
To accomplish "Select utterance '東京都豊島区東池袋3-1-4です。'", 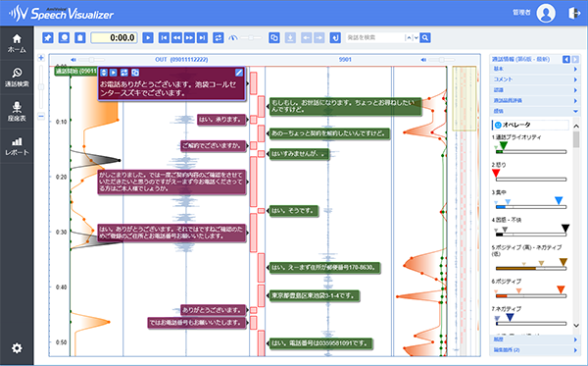I will pyautogui.click(x=314, y=295).
